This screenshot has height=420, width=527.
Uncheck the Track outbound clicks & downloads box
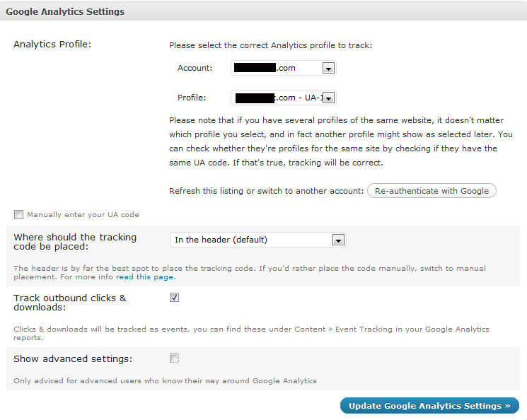point(175,298)
